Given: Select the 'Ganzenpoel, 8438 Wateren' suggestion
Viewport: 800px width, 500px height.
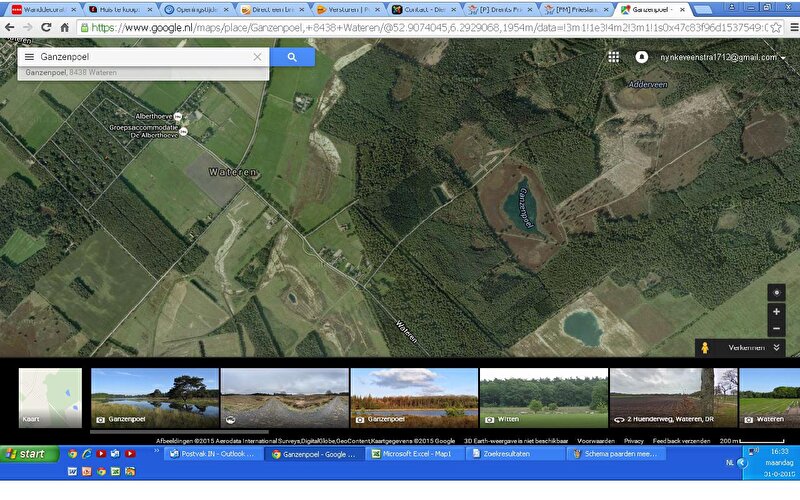Looking at the screenshot, I should tap(143, 73).
